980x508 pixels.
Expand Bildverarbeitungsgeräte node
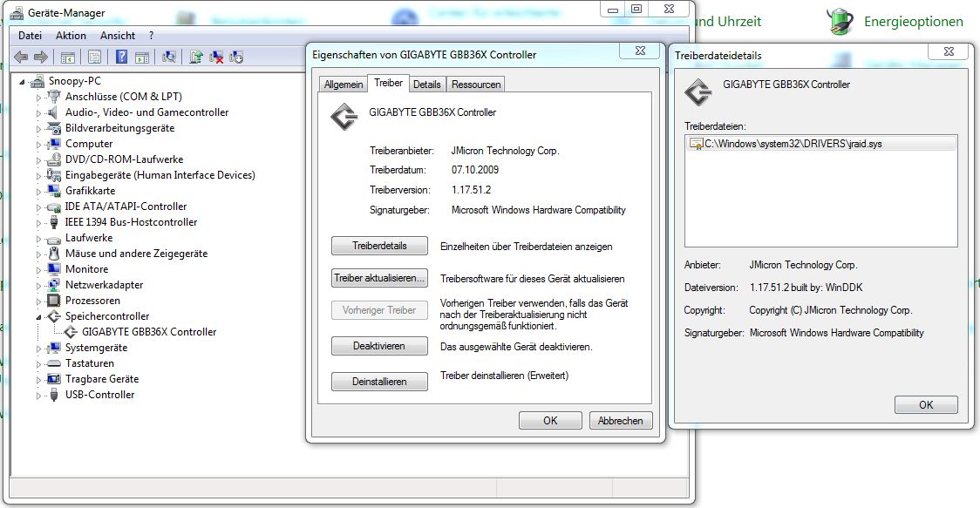38,129
